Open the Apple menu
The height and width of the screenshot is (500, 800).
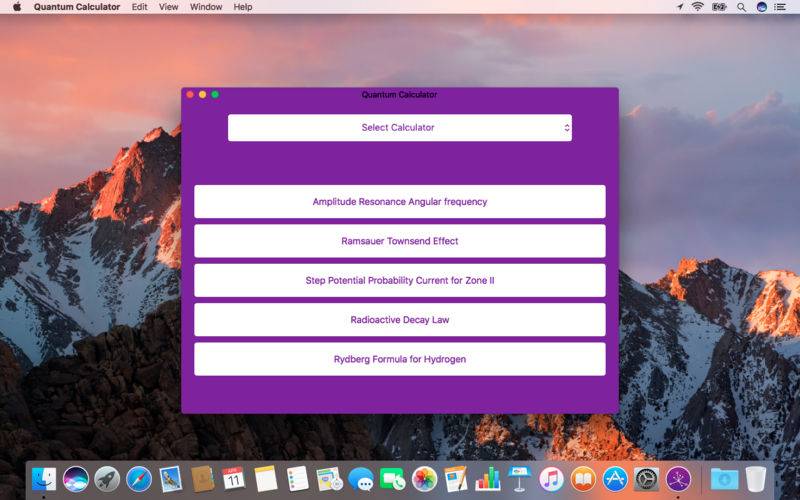(17, 7)
